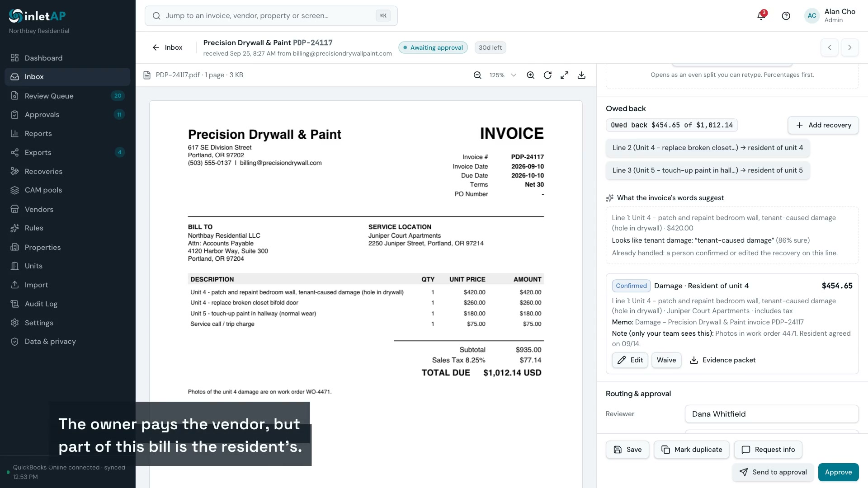Click invoice number PDP-24117 in the PDF

click(x=528, y=157)
